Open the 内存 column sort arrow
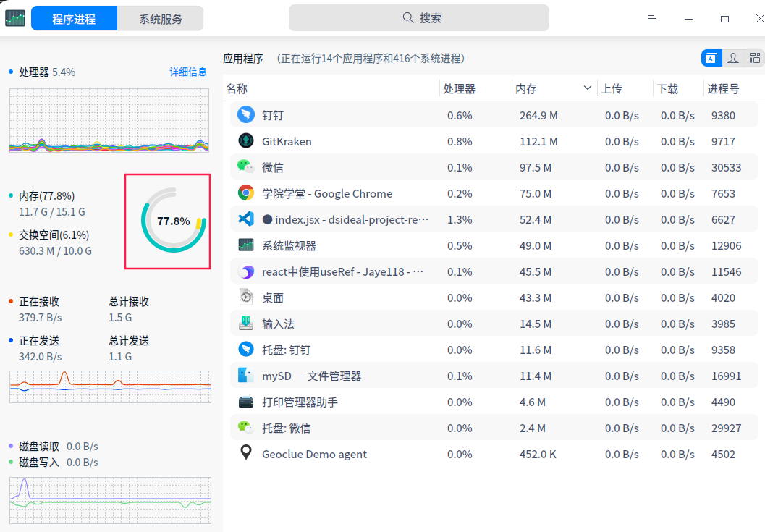Image resolution: width=765 pixels, height=532 pixels. point(588,88)
